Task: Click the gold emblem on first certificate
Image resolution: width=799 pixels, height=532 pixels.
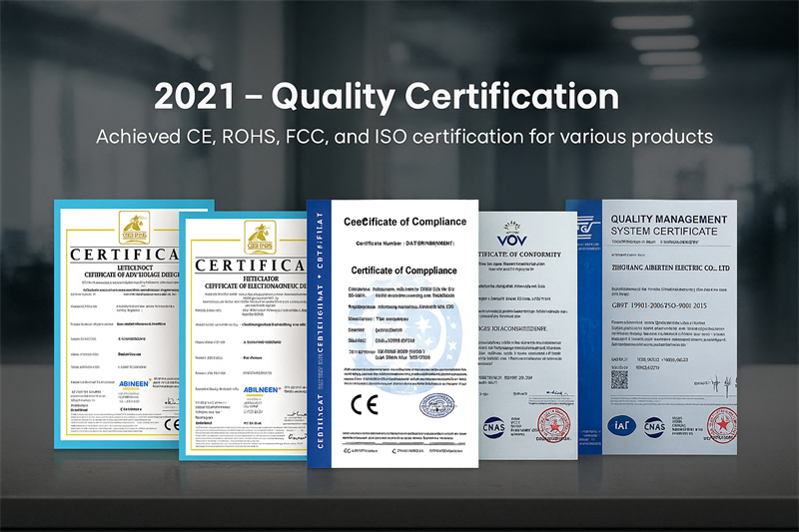Action: click(134, 228)
